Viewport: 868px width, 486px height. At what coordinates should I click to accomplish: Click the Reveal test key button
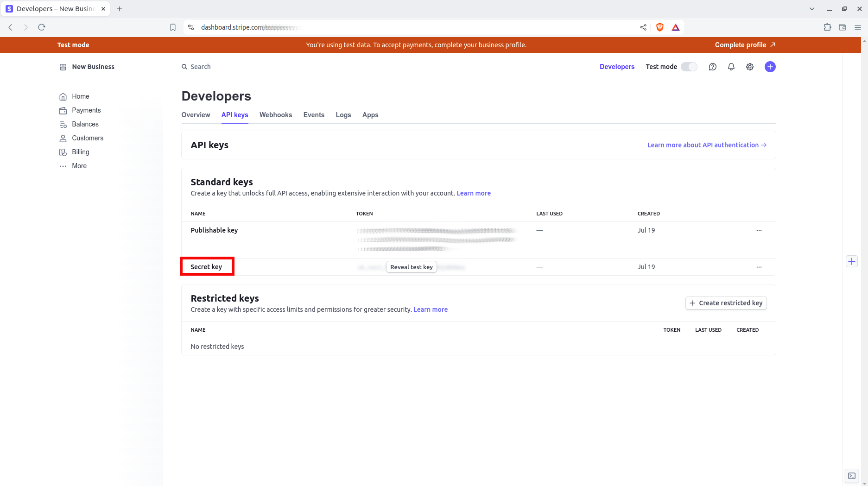412,267
